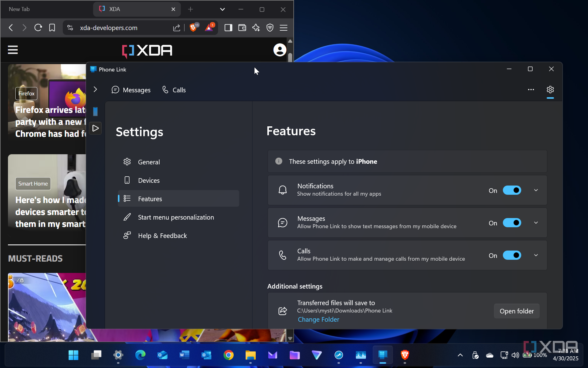Click Smart Home tag on XDA
This screenshot has height=368, width=588.
click(x=33, y=184)
